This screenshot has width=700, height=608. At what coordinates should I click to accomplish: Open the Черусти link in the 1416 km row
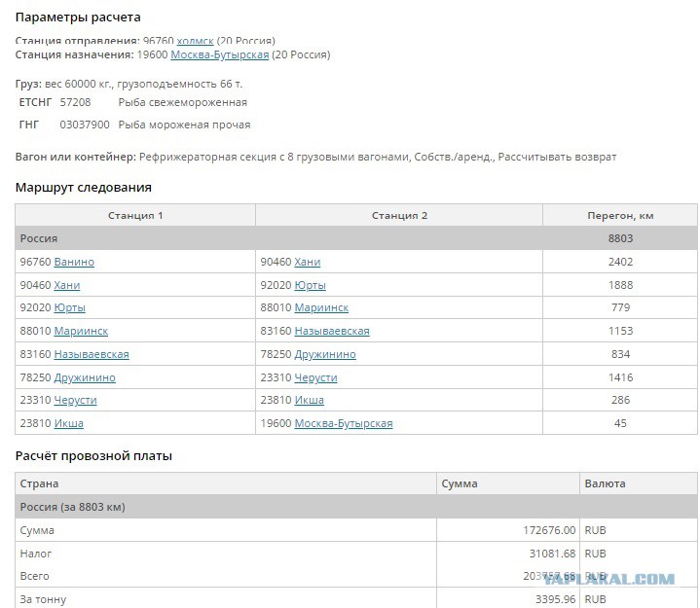[x=315, y=377]
